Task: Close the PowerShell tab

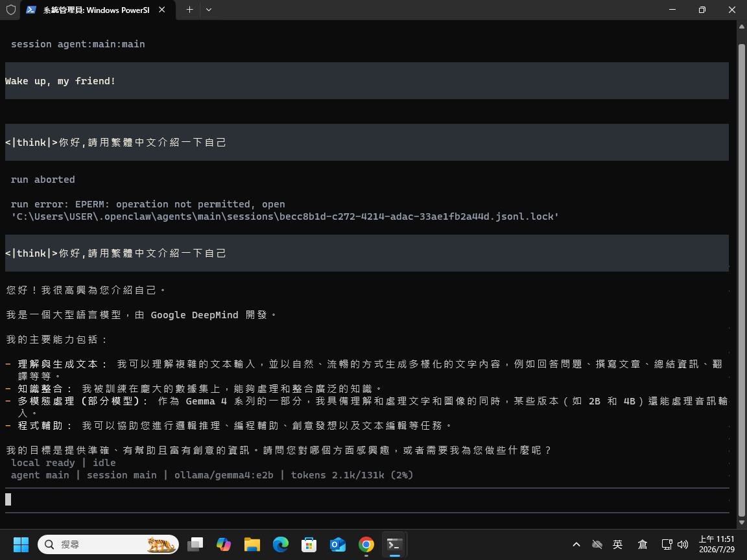Action: 162,10
